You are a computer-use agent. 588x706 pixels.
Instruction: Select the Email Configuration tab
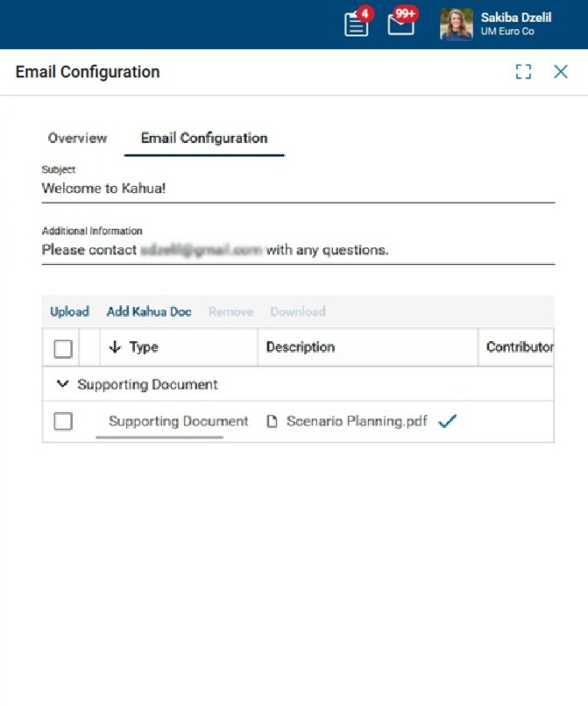tap(204, 139)
